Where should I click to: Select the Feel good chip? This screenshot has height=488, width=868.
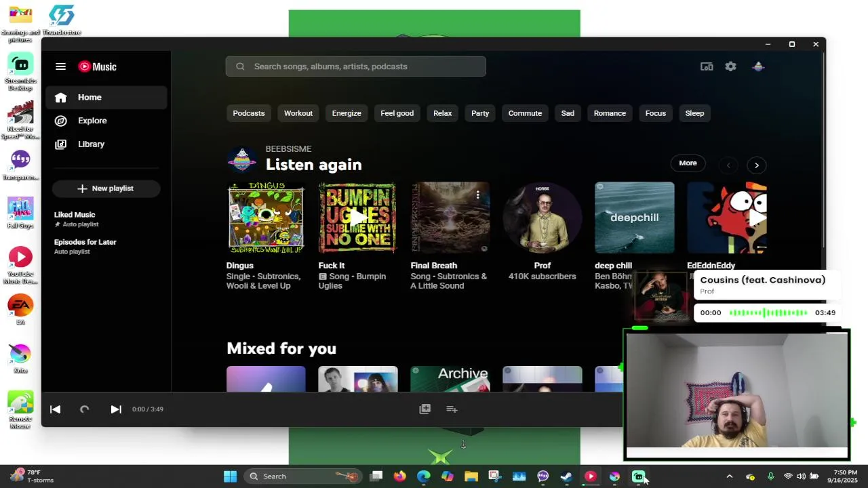pyautogui.click(x=397, y=113)
